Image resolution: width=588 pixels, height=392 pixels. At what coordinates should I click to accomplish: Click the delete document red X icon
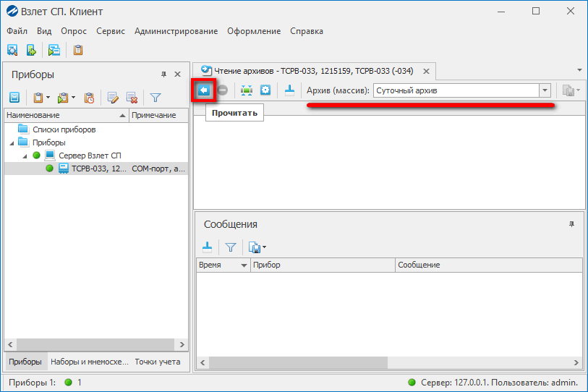point(132,98)
